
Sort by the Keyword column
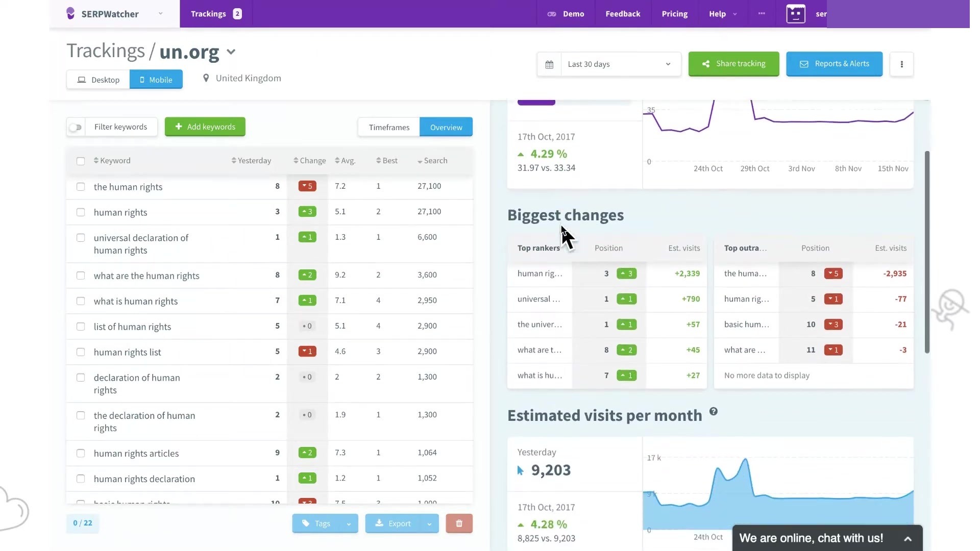click(x=112, y=161)
